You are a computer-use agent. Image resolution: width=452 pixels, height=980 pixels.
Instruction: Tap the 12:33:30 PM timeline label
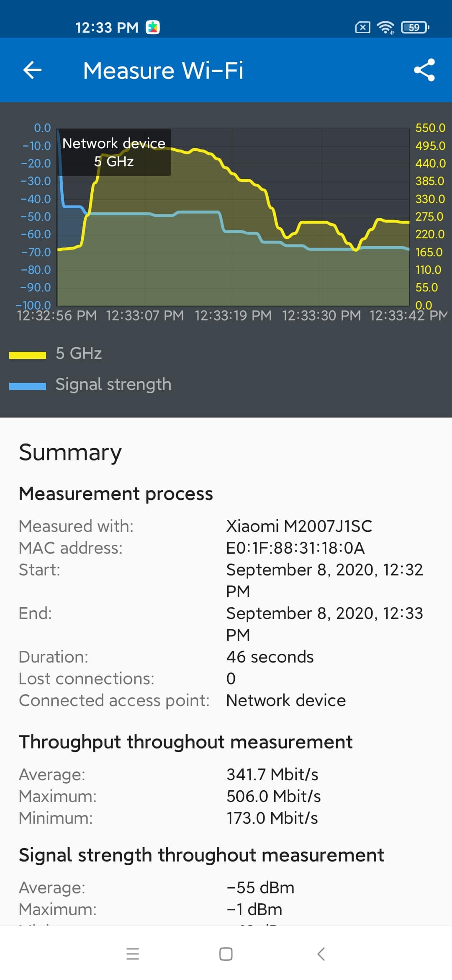pos(321,315)
